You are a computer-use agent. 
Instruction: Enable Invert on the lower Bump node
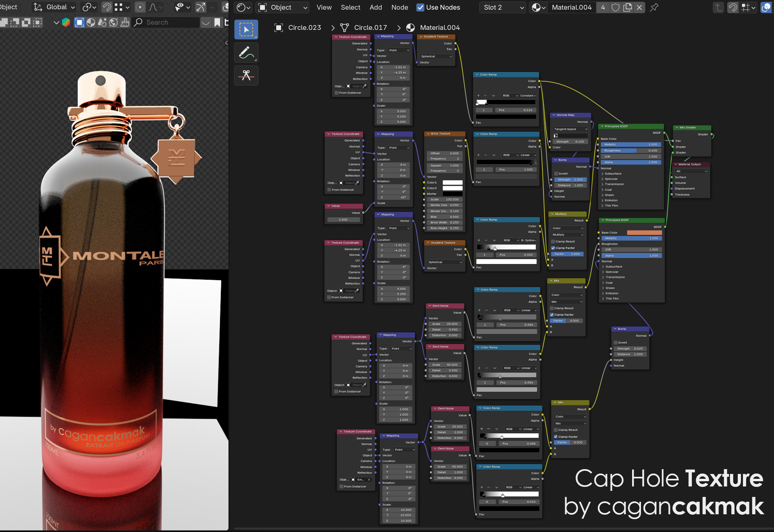616,343
